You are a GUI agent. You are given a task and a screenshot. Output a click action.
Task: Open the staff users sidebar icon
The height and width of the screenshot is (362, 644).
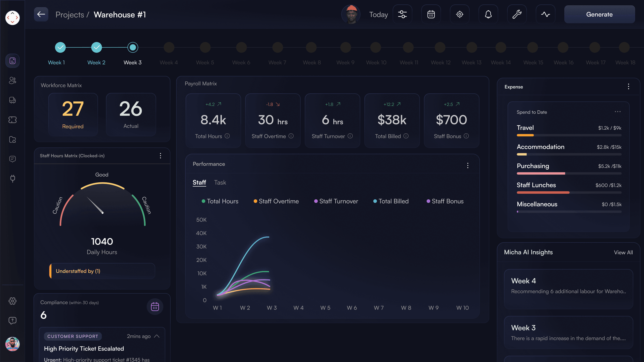point(13,80)
